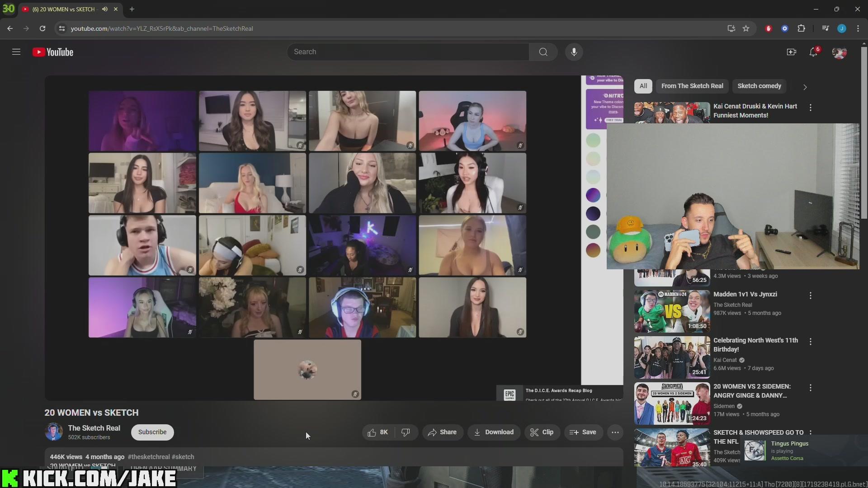Image resolution: width=868 pixels, height=488 pixels.
Task: Click the #sketch hashtag
Action: [183, 457]
